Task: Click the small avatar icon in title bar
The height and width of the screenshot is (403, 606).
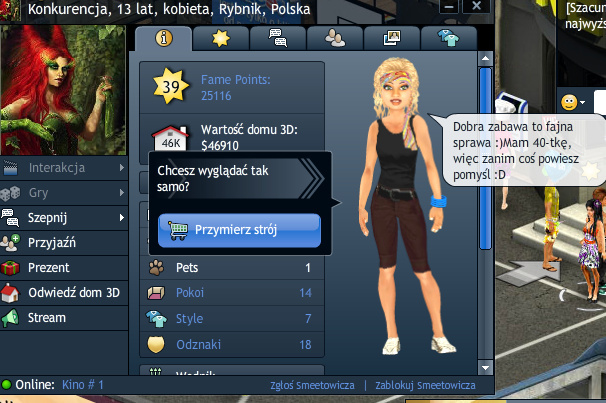Action: point(10,10)
